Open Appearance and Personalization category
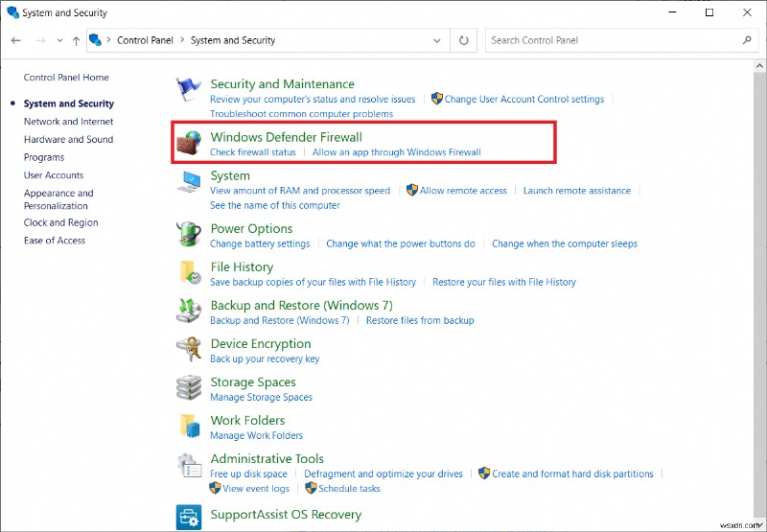This screenshot has width=767, height=532. (58, 199)
